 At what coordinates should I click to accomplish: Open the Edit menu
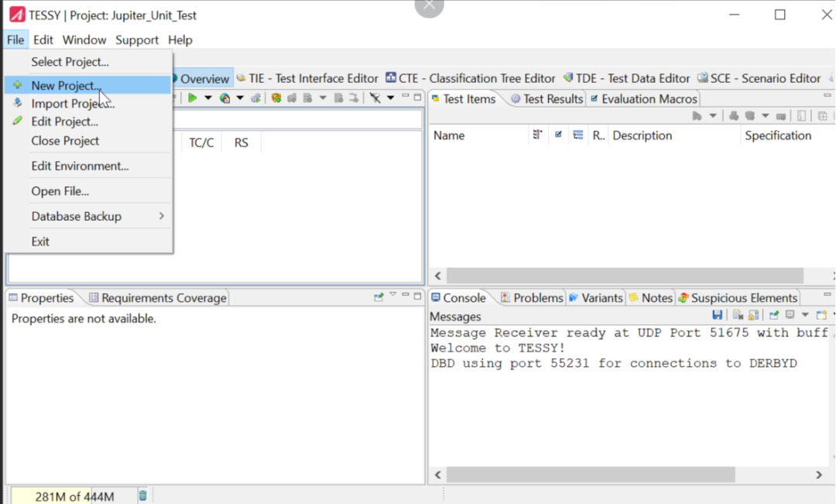click(43, 40)
